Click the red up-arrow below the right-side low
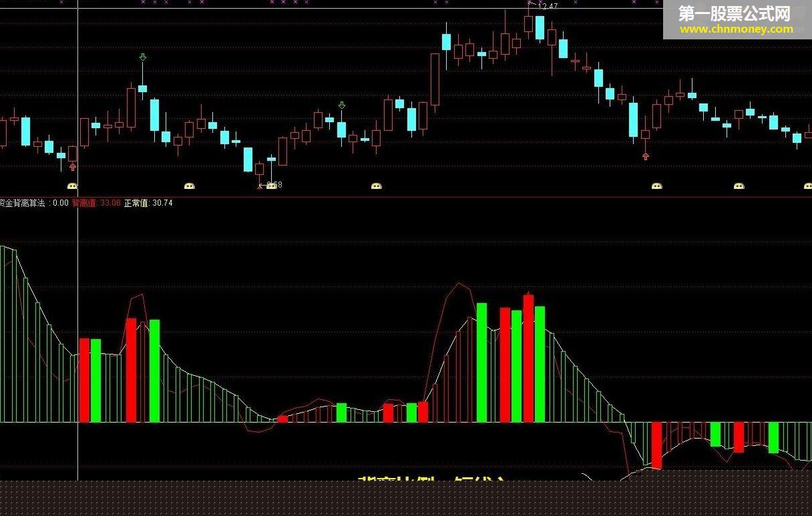Image resolution: width=812 pixels, height=516 pixels. pos(646,156)
